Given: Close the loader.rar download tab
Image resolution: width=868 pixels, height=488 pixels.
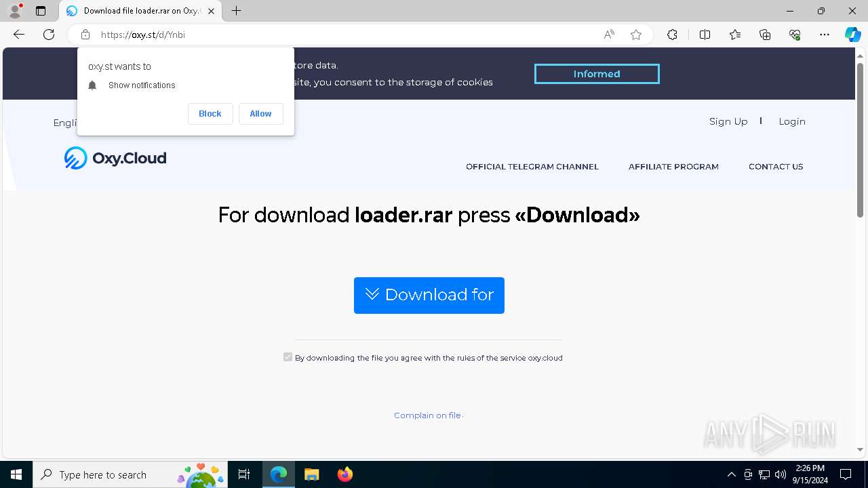Looking at the screenshot, I should pos(211,11).
